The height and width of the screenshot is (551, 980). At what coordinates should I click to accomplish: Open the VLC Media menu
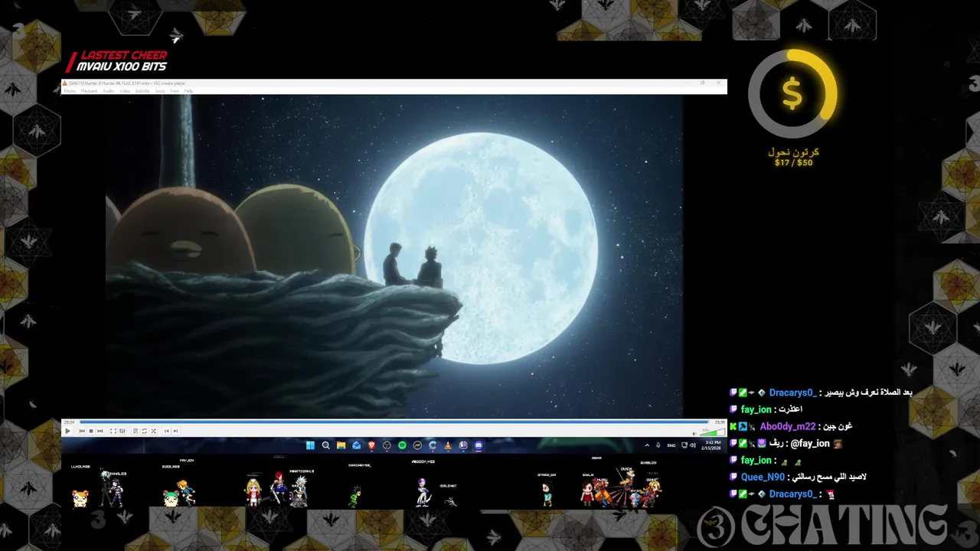pyautogui.click(x=70, y=91)
